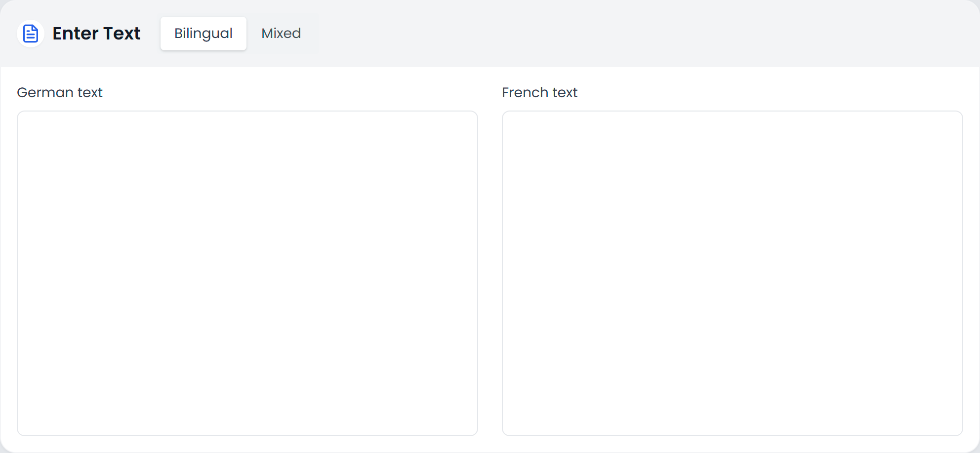The width and height of the screenshot is (980, 453).
Task: Click the Enter Text heading
Action: tap(97, 33)
